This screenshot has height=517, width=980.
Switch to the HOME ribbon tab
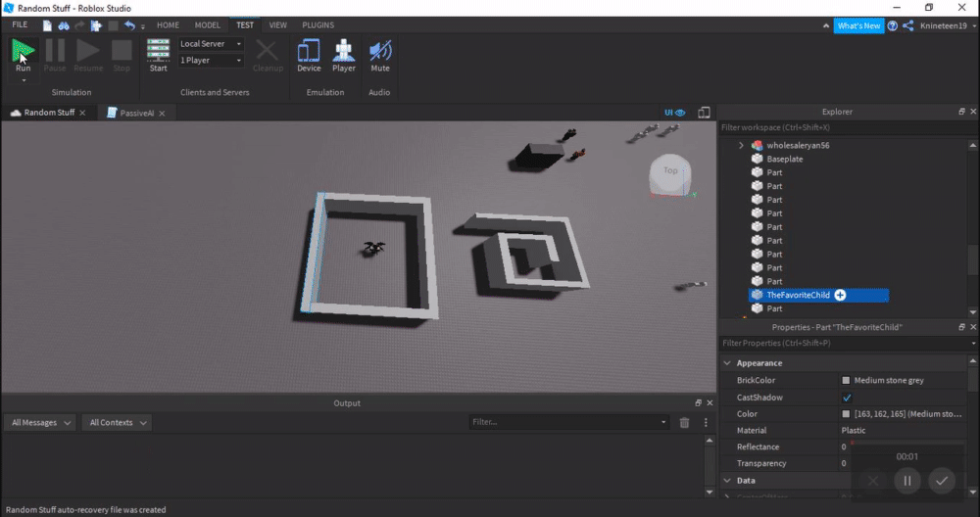(168, 25)
